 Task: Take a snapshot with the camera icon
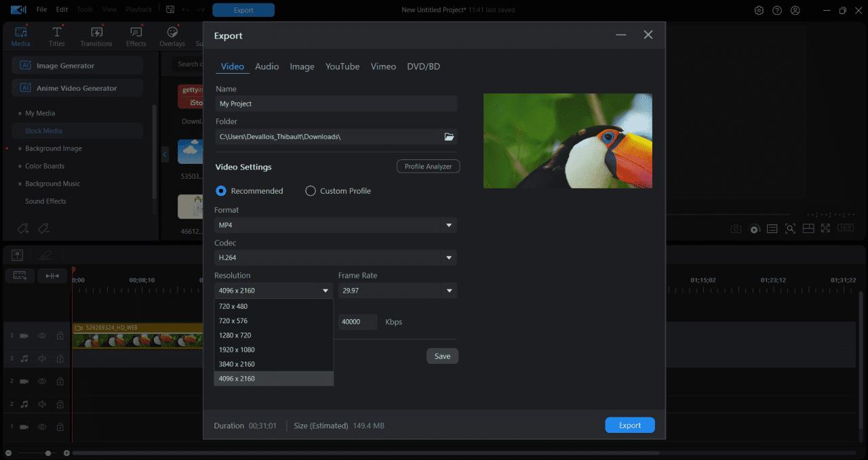point(736,229)
